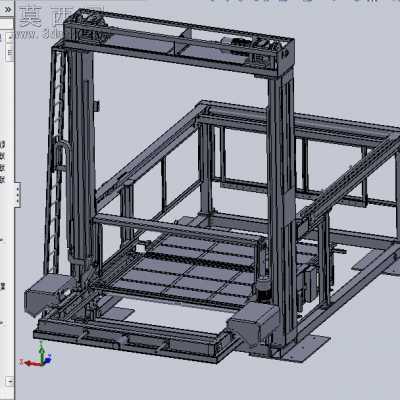Expand hidden panel tabs with double-chevron

coord(8,9)
